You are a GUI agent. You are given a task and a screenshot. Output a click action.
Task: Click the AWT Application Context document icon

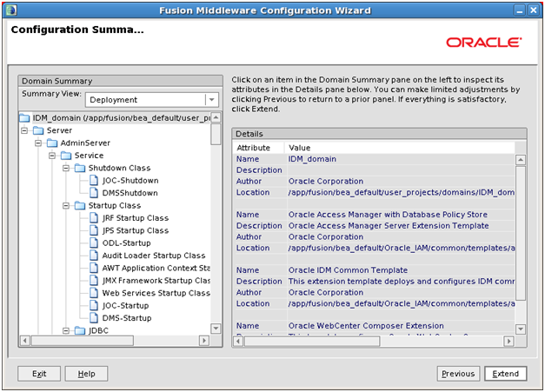[94, 268]
